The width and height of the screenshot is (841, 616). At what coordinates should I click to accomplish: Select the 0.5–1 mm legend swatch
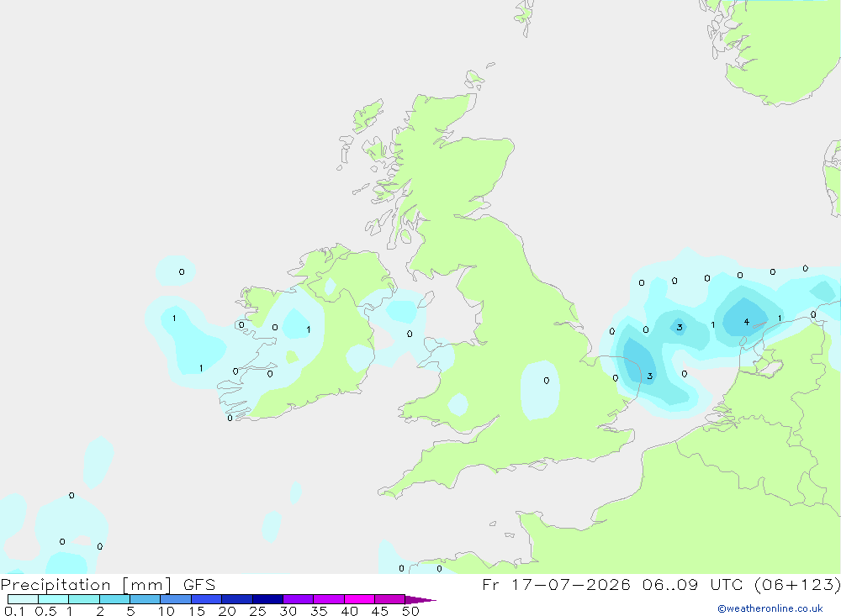pyautogui.click(x=53, y=599)
